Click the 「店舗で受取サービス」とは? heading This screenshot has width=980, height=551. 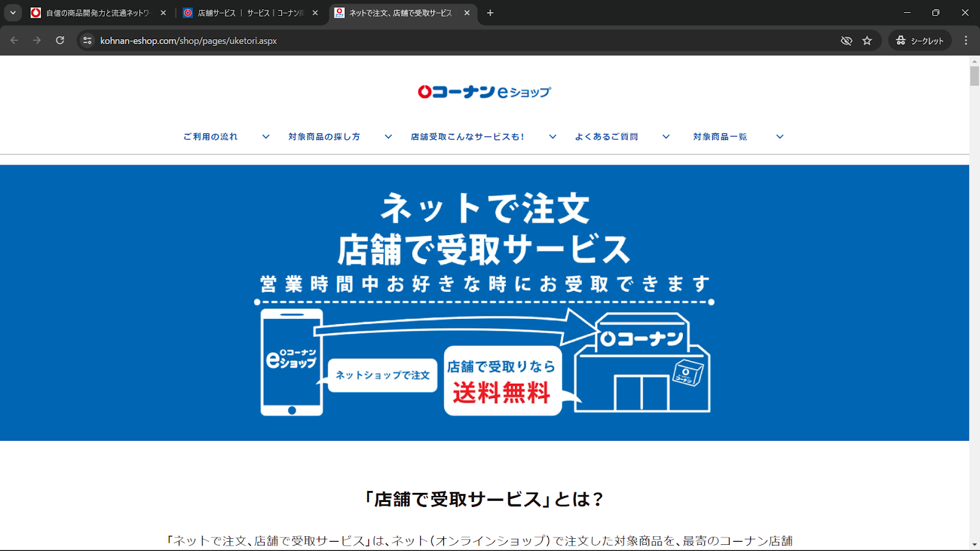tap(484, 499)
